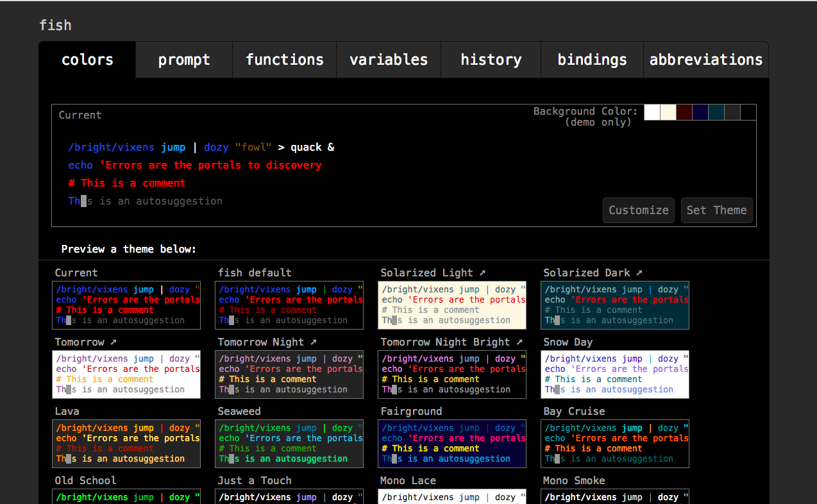Preview the Just a Touch theme

point(289,496)
